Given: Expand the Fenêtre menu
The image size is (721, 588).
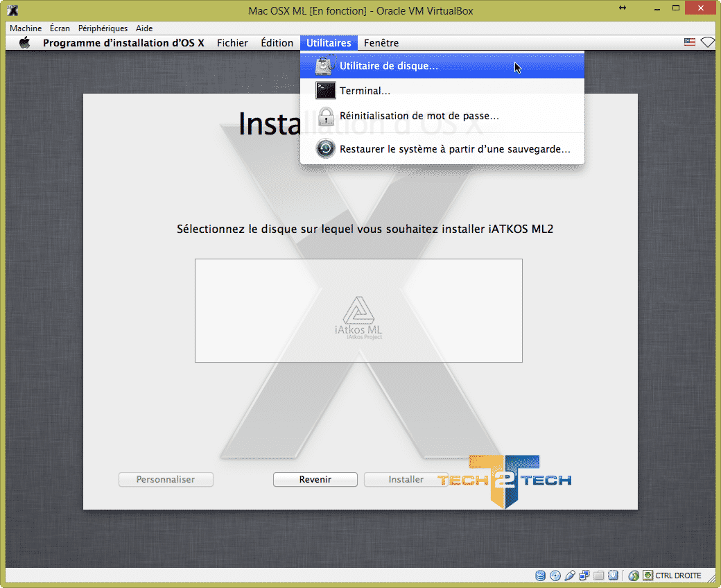Looking at the screenshot, I should (x=381, y=43).
